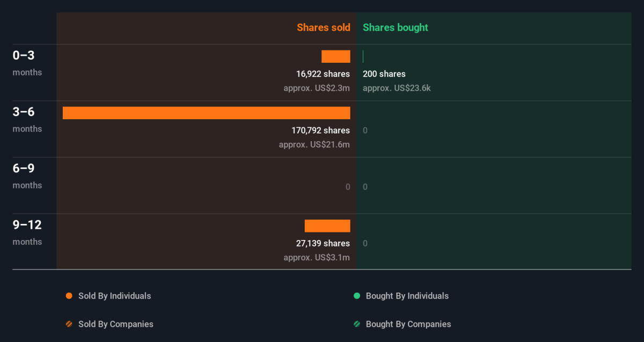Click the approx. US$3.1m label
This screenshot has height=342, width=644.
pos(317,258)
